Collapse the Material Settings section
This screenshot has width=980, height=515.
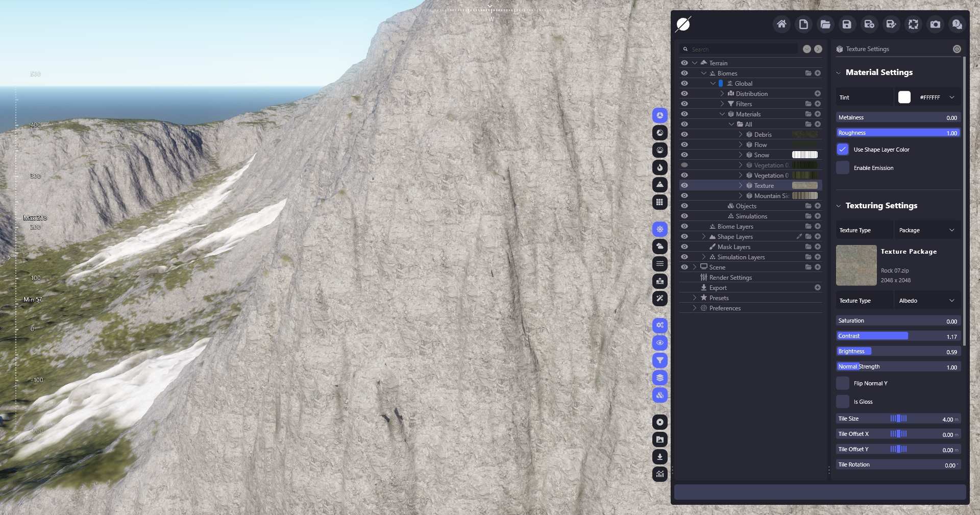(x=839, y=72)
